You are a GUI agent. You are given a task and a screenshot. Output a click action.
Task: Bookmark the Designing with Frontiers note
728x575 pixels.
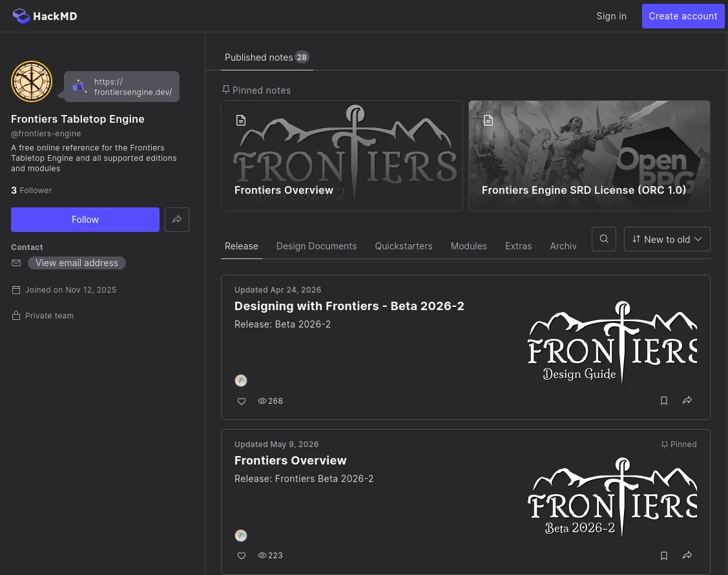pyautogui.click(x=664, y=401)
